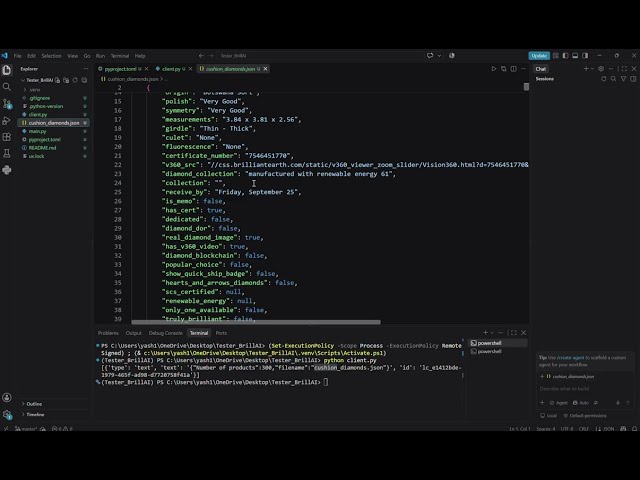Start a new chat with plus icon
This screenshot has width=640, height=480.
586,69
